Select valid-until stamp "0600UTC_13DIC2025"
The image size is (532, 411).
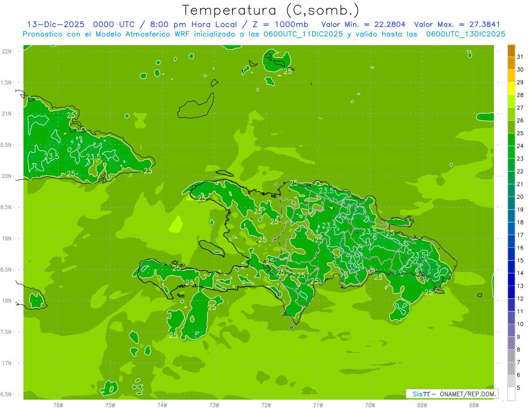[465, 34]
